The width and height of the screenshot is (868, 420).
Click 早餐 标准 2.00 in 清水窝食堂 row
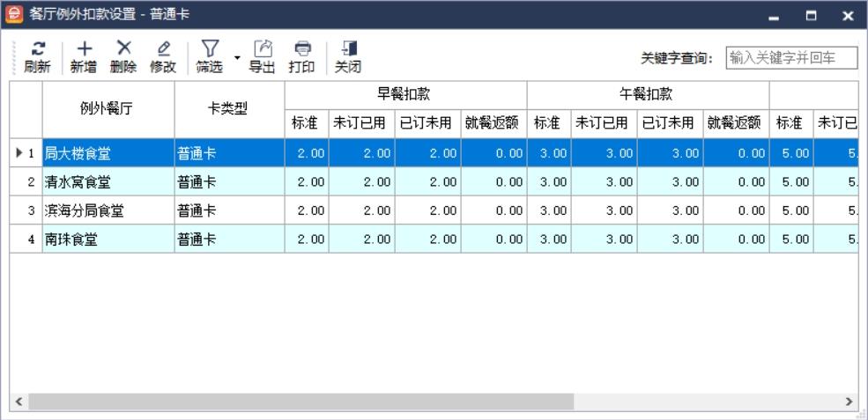(307, 182)
